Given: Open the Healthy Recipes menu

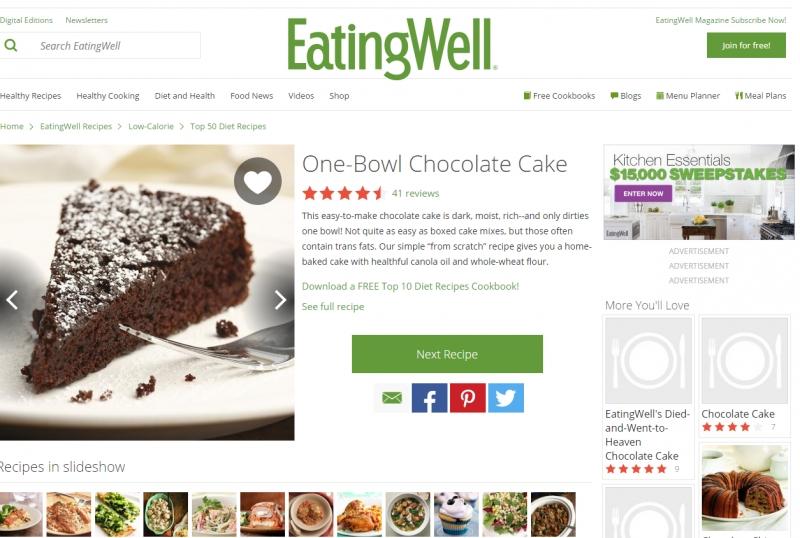Looking at the screenshot, I should (31, 95).
